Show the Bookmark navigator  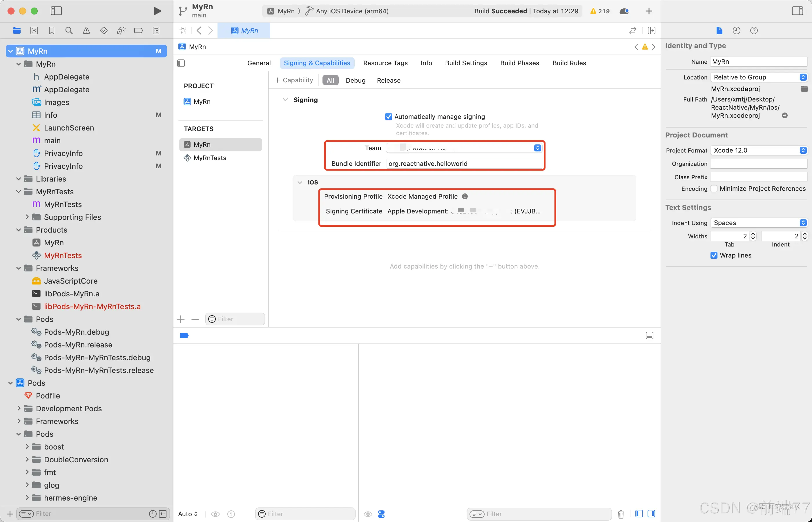[52, 30]
